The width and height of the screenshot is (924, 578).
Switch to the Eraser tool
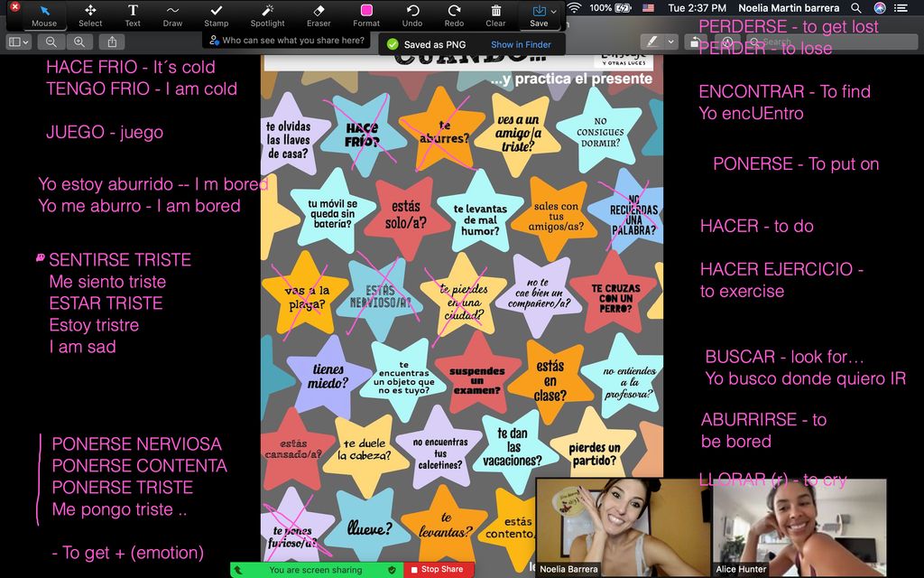[319, 14]
